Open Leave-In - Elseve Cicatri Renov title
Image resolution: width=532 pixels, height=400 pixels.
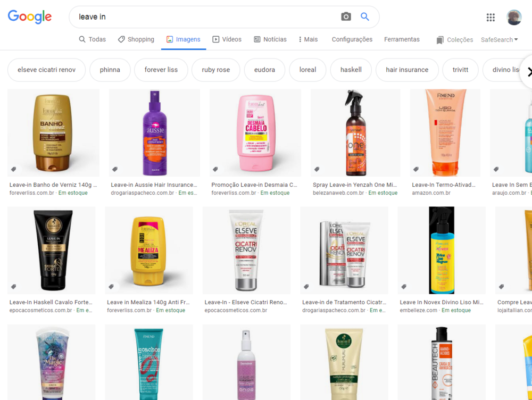246,302
